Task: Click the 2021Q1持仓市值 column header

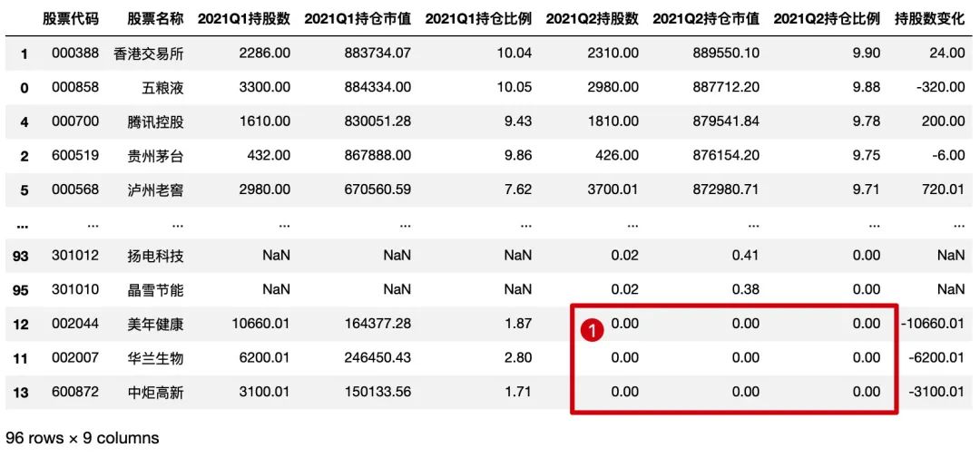Action: (x=358, y=19)
